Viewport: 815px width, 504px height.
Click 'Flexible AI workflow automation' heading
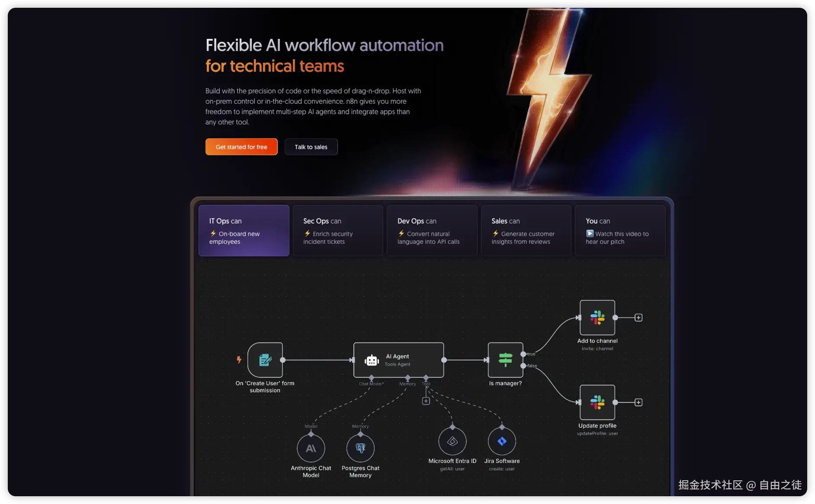pyautogui.click(x=324, y=45)
